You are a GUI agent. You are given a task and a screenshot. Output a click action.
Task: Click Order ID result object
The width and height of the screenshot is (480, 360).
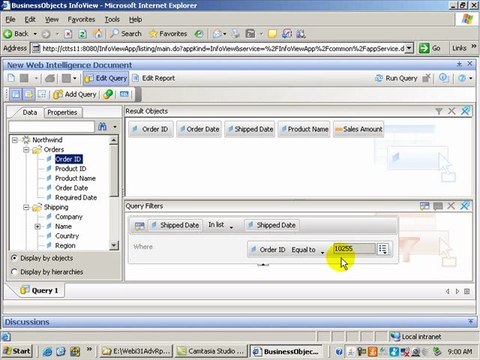click(151, 129)
